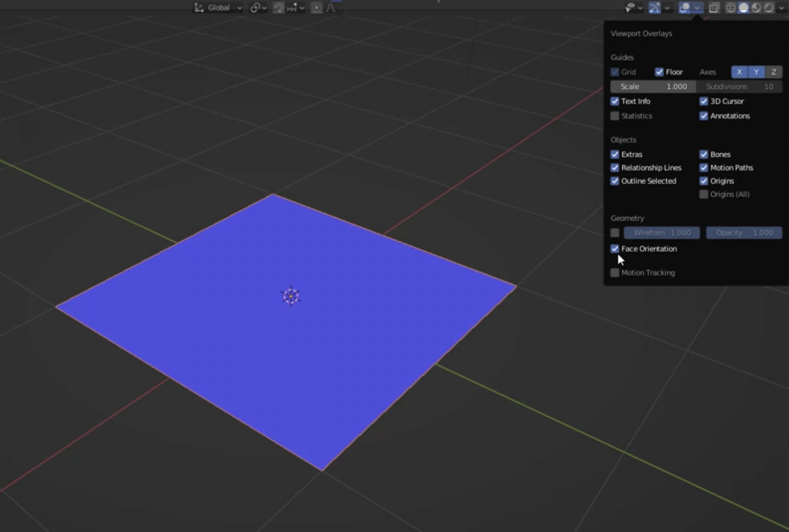This screenshot has width=789, height=532.
Task: Toggle the Grid checkbox
Action: (615, 72)
